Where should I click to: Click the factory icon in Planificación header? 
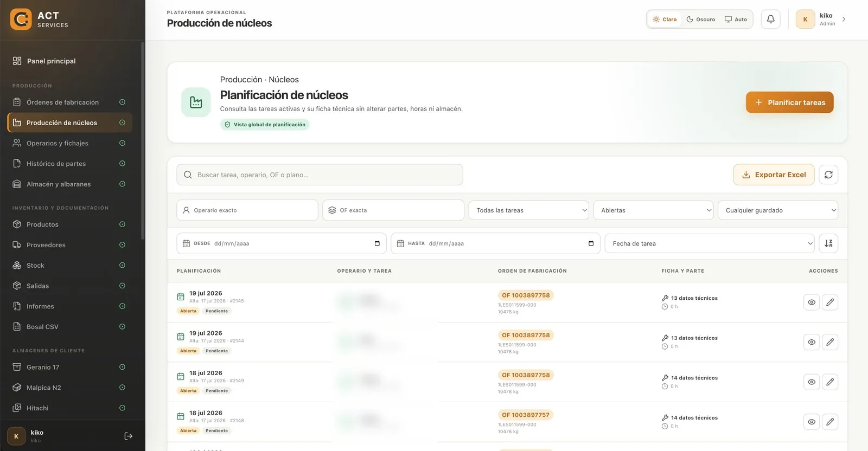(x=196, y=102)
